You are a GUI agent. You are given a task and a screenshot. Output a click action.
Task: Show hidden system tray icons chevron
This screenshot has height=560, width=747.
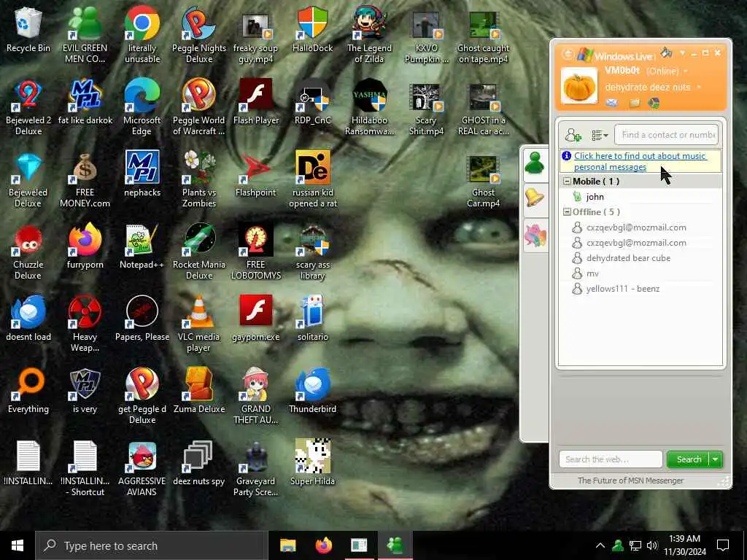pyautogui.click(x=600, y=545)
